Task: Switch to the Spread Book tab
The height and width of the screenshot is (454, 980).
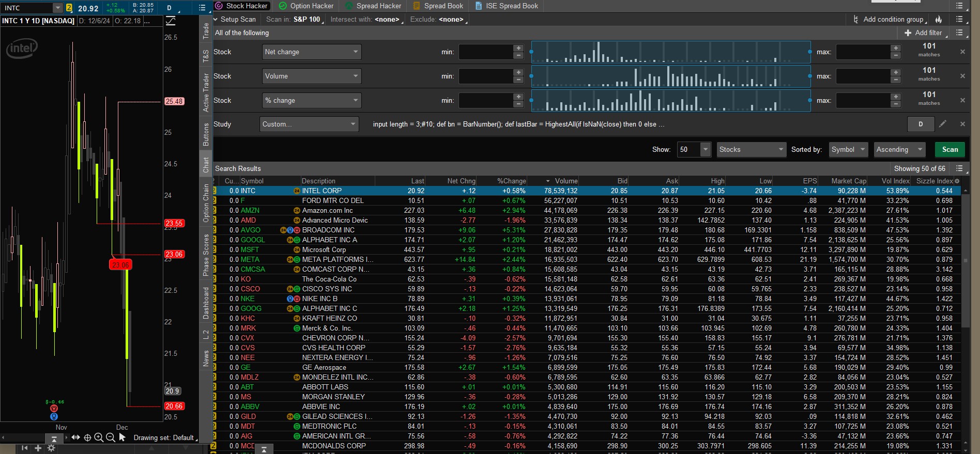Action: (x=439, y=6)
